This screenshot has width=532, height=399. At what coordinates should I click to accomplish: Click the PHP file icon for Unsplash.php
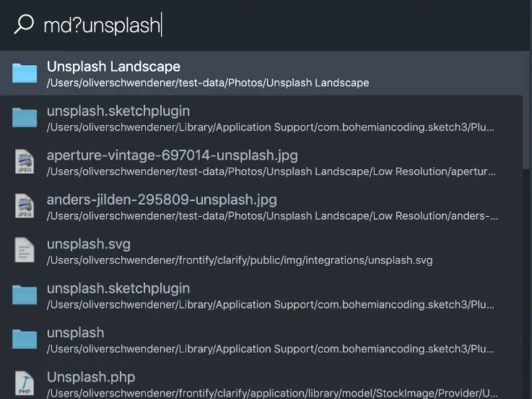click(x=25, y=384)
